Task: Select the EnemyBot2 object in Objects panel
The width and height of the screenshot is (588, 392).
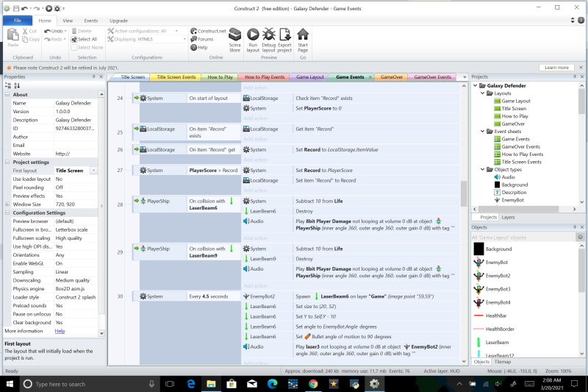Action: pyautogui.click(x=498, y=276)
